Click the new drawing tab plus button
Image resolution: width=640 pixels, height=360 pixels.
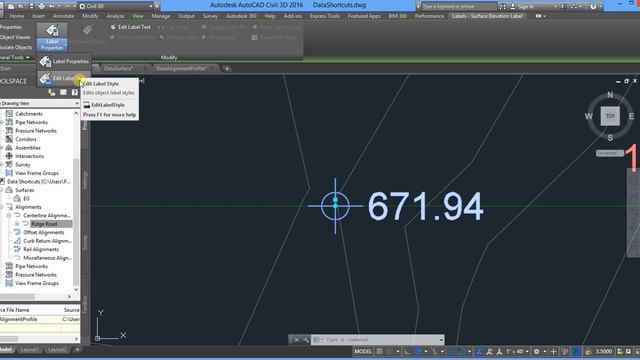click(x=227, y=68)
